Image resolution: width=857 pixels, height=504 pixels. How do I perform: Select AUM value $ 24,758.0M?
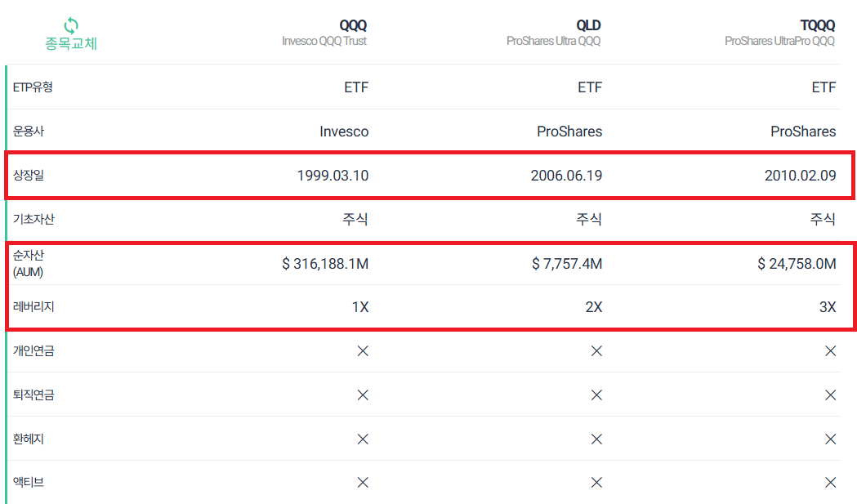(797, 264)
